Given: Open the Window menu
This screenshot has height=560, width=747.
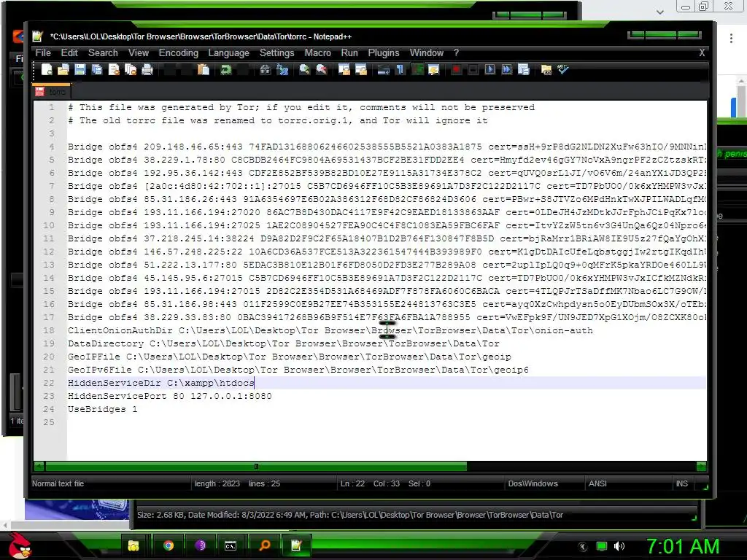Looking at the screenshot, I should click(x=426, y=52).
